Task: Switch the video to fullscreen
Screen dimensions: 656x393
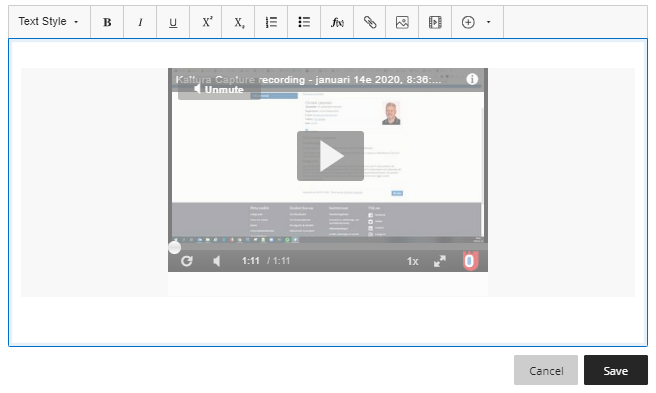Action: click(440, 261)
